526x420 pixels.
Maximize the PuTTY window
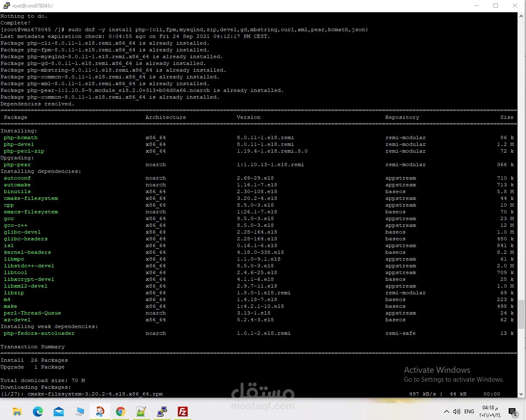pos(496,5)
